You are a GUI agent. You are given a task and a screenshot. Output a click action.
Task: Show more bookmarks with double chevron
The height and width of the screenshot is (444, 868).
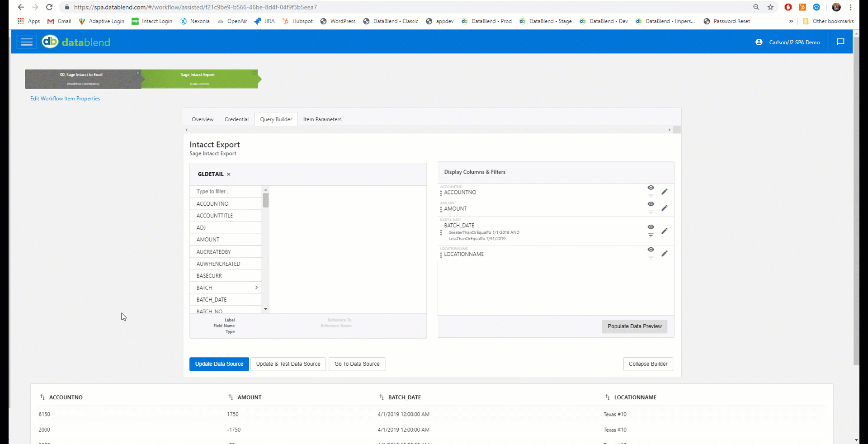click(791, 21)
